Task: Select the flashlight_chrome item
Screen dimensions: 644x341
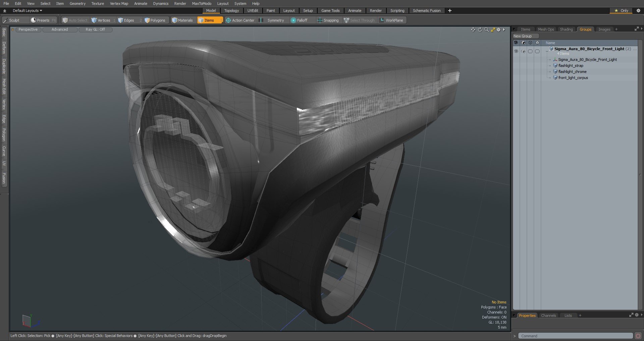Action: click(x=572, y=72)
